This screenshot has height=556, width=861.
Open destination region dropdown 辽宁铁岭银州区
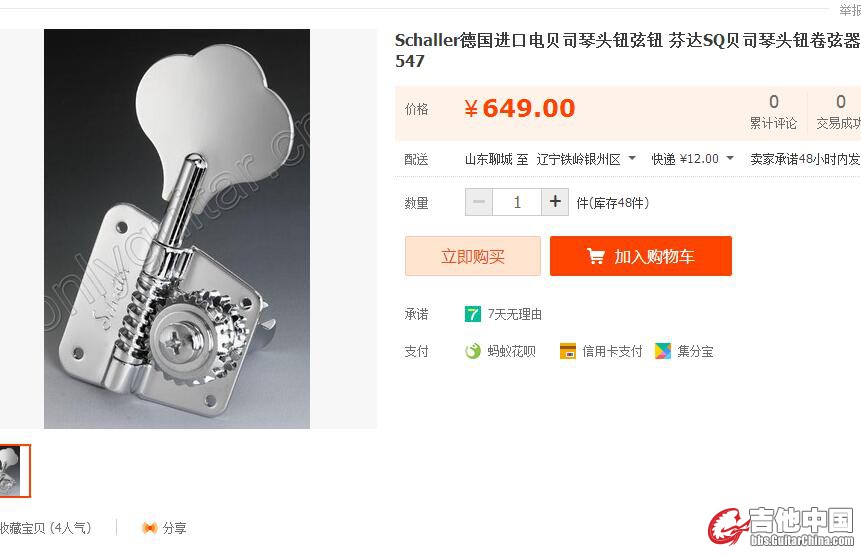(x=586, y=159)
